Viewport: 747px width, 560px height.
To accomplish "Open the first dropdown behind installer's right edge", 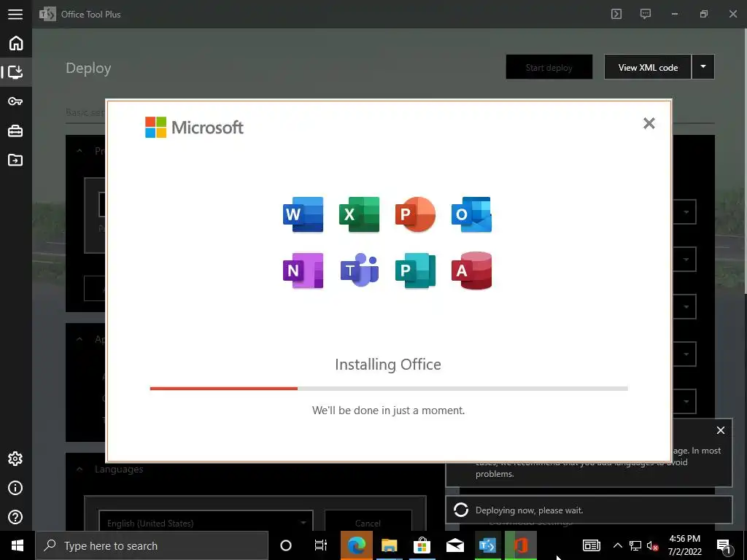I will [684, 212].
